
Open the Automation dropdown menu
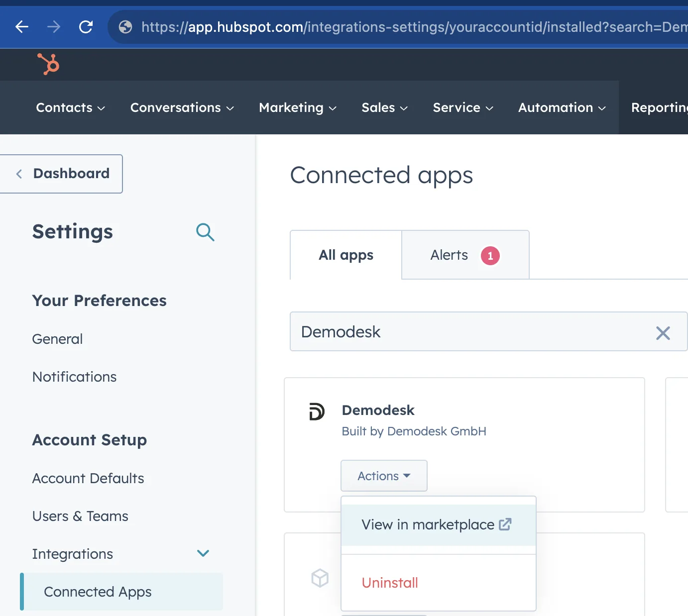tap(562, 107)
